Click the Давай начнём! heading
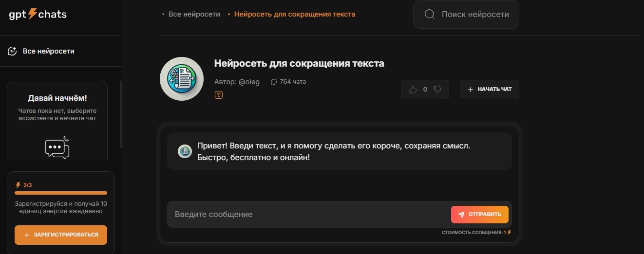 click(57, 98)
